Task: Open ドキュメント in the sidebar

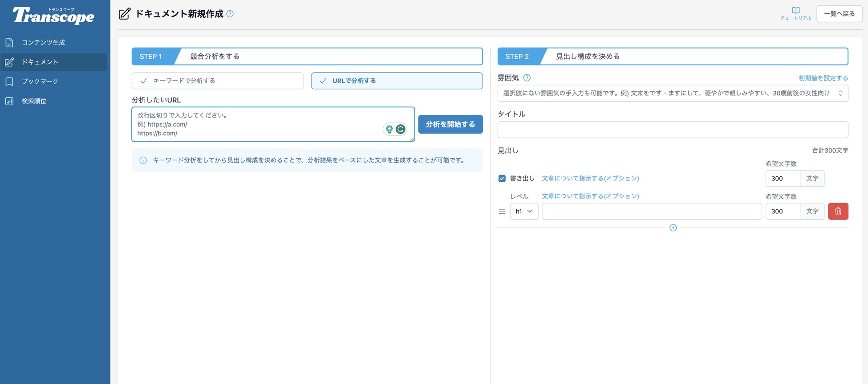Action: pyautogui.click(x=53, y=62)
